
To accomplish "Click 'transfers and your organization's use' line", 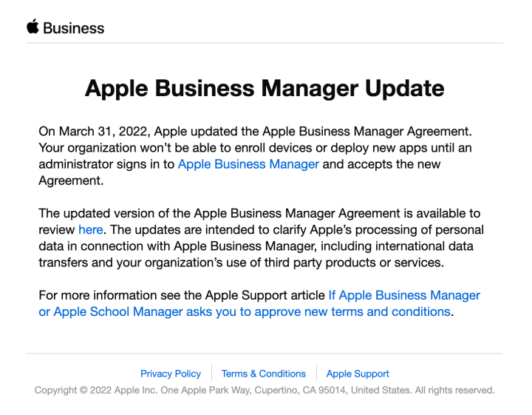I will tap(241, 263).
